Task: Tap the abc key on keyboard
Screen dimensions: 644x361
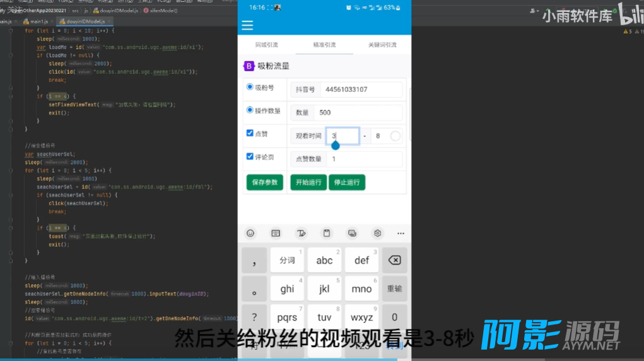Action: point(324,260)
